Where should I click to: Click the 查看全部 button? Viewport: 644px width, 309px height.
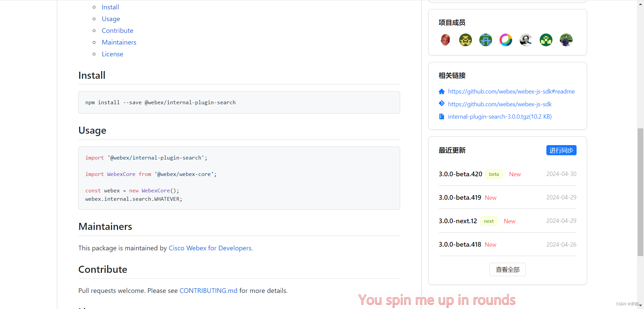pos(507,269)
